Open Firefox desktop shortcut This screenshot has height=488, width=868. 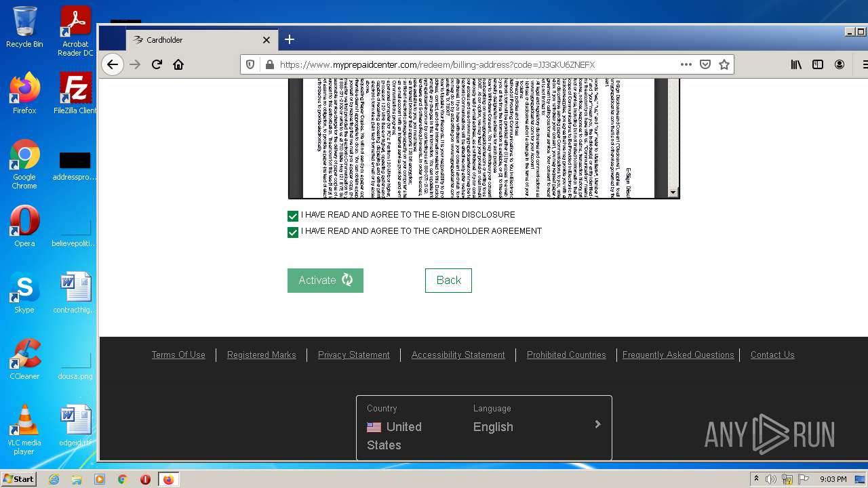24,94
